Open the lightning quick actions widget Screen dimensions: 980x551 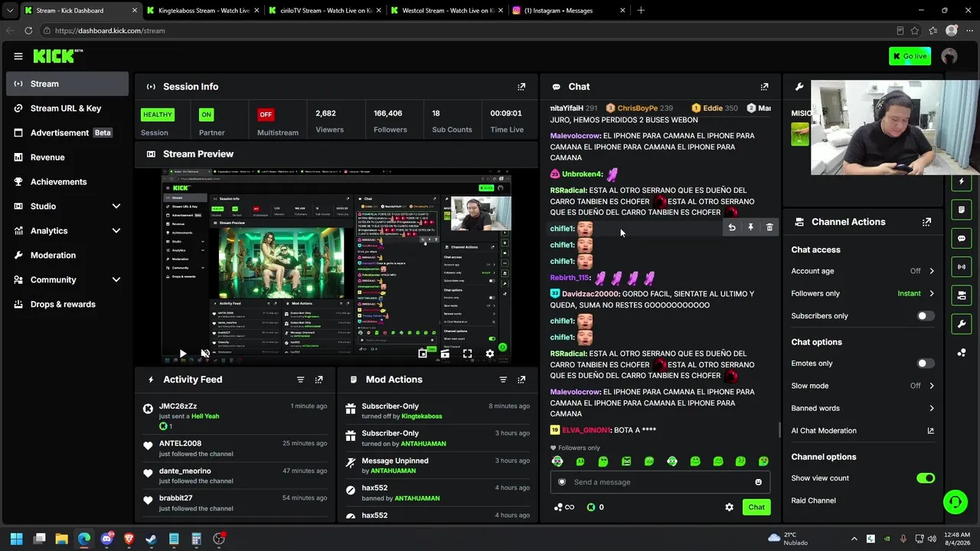click(962, 181)
